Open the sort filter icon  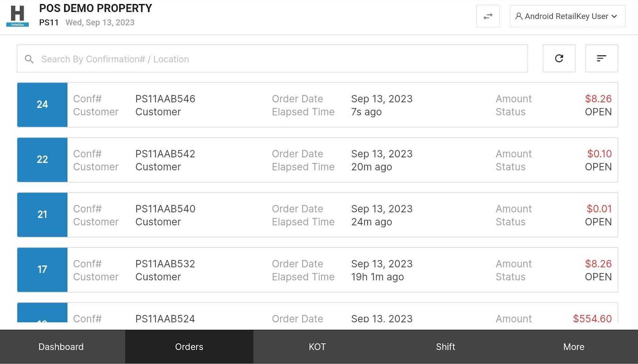pos(601,59)
